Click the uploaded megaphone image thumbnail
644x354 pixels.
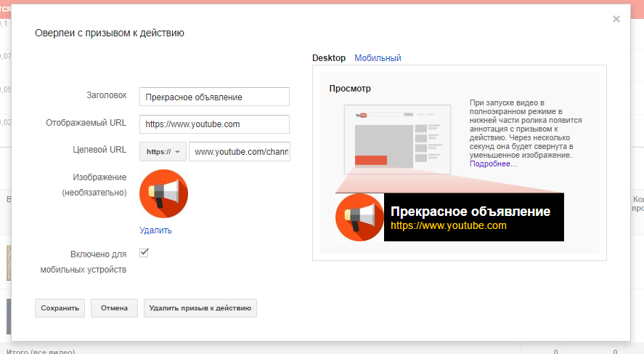click(x=163, y=193)
